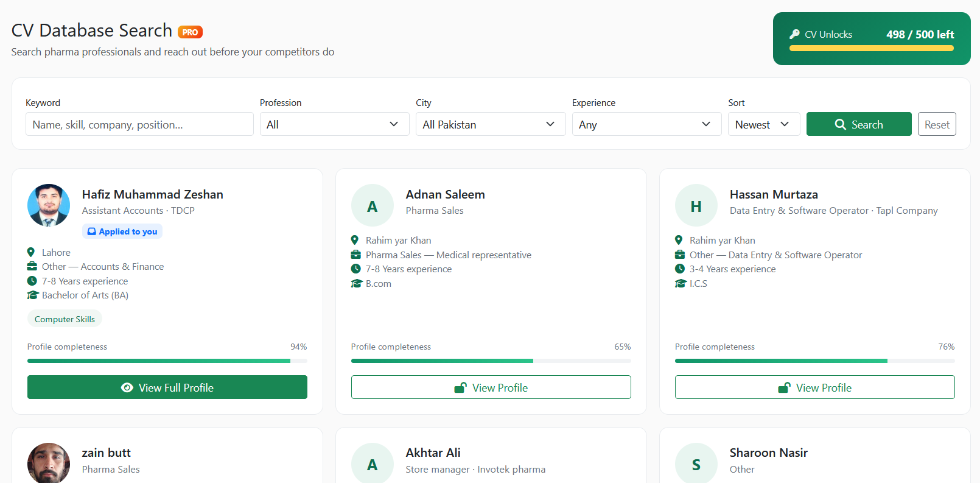Click the CV Unlocks yellow progress bar
Screen dimensions: 980x483
coord(872,48)
